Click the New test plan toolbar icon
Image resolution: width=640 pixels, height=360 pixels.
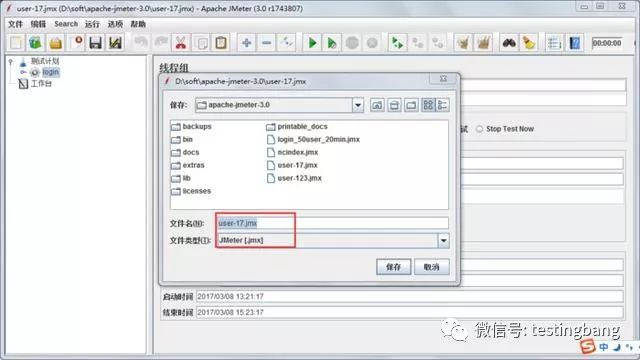(x=16, y=42)
